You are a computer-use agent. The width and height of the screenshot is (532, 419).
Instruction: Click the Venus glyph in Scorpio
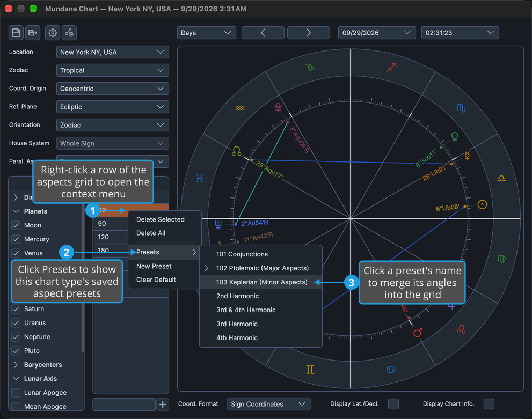click(x=455, y=137)
